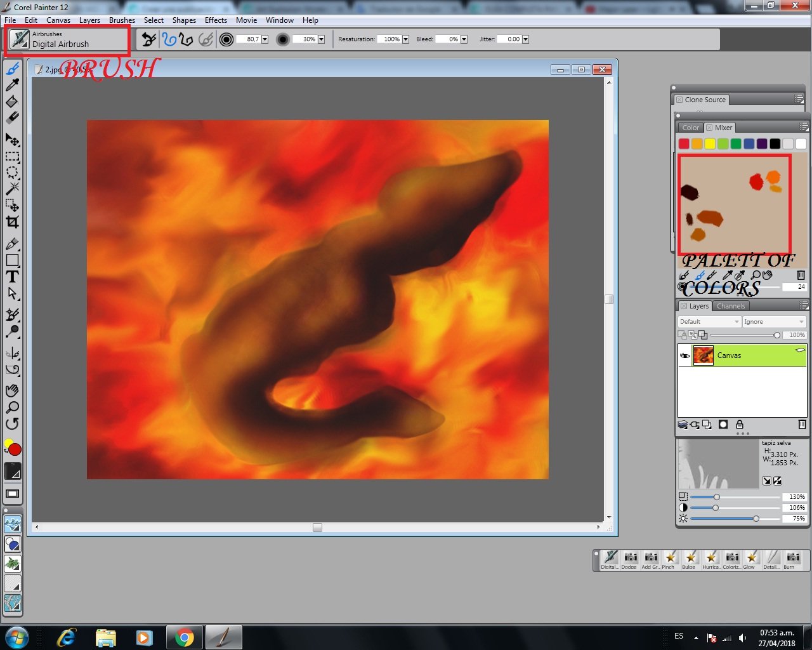
Task: Pick the red mixer color swatch
Action: click(x=684, y=144)
